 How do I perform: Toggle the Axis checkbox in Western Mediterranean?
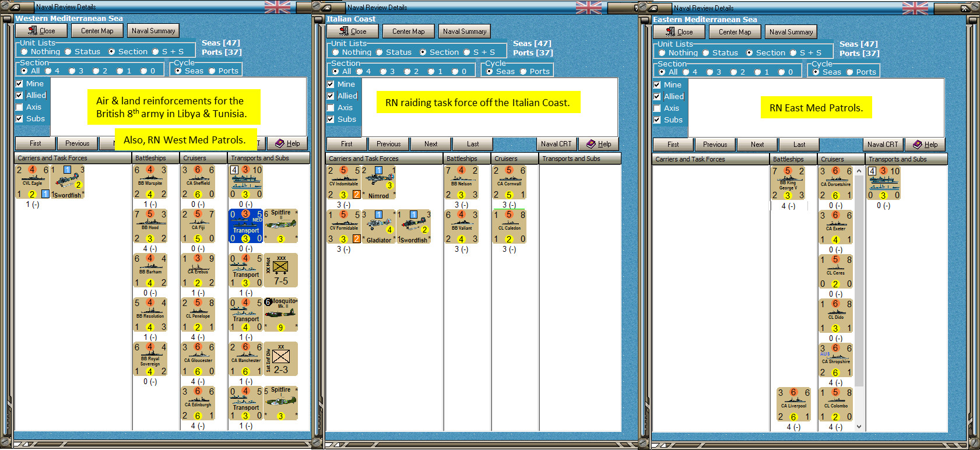click(x=19, y=107)
